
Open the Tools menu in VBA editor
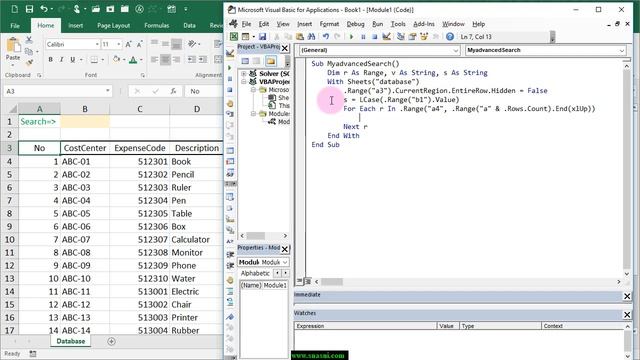tap(398, 24)
